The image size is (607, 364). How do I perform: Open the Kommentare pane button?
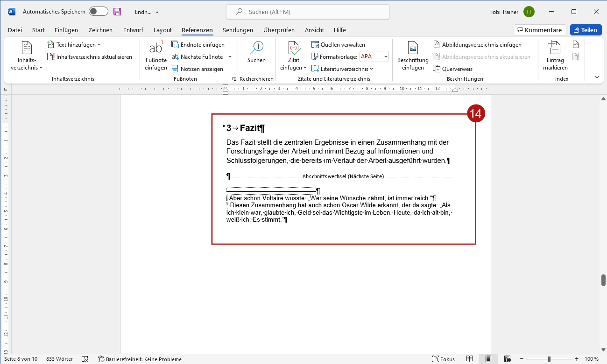[x=540, y=30]
